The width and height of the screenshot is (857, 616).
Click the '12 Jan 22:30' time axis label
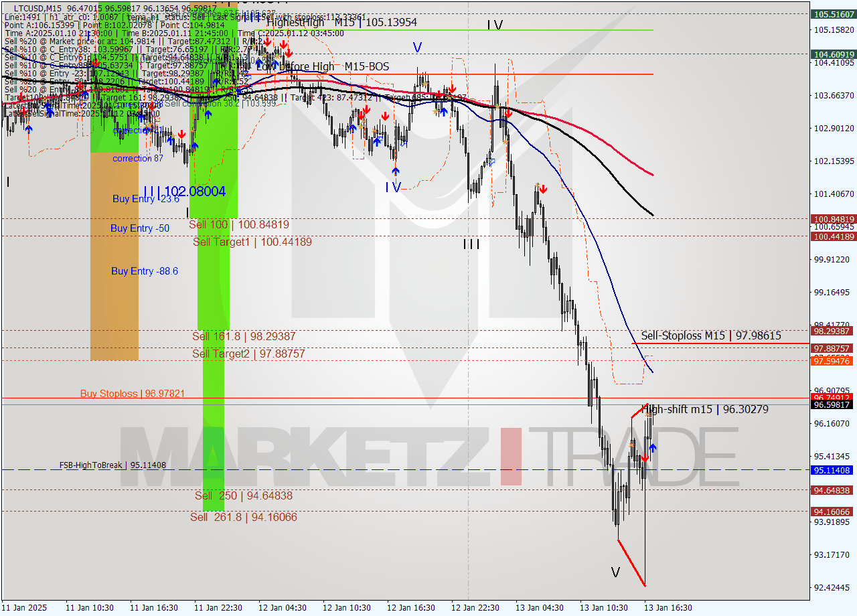click(475, 607)
